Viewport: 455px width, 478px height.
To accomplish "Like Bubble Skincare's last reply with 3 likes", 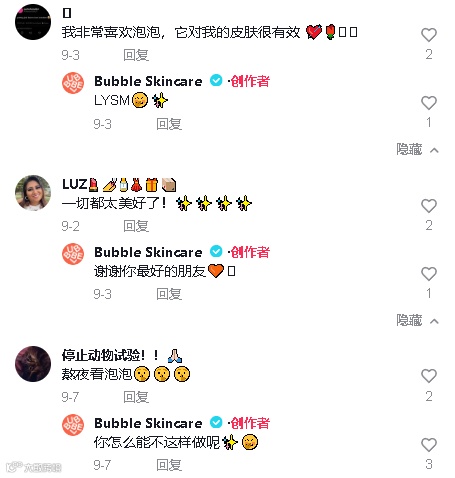I will (x=429, y=445).
